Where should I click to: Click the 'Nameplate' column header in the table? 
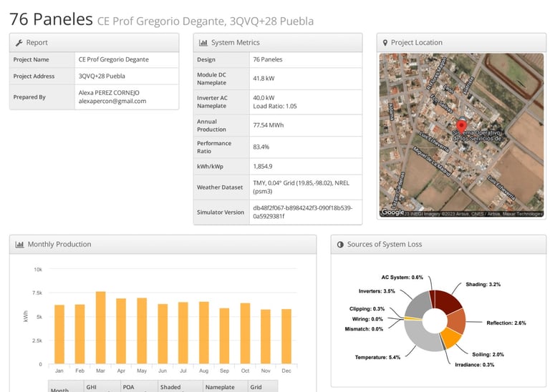220,387
